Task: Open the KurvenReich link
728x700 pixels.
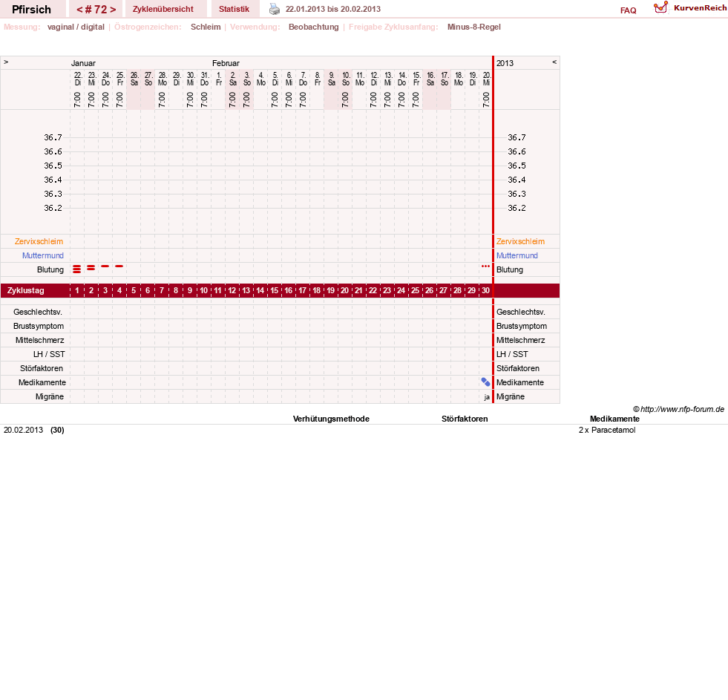Action: click(700, 8)
